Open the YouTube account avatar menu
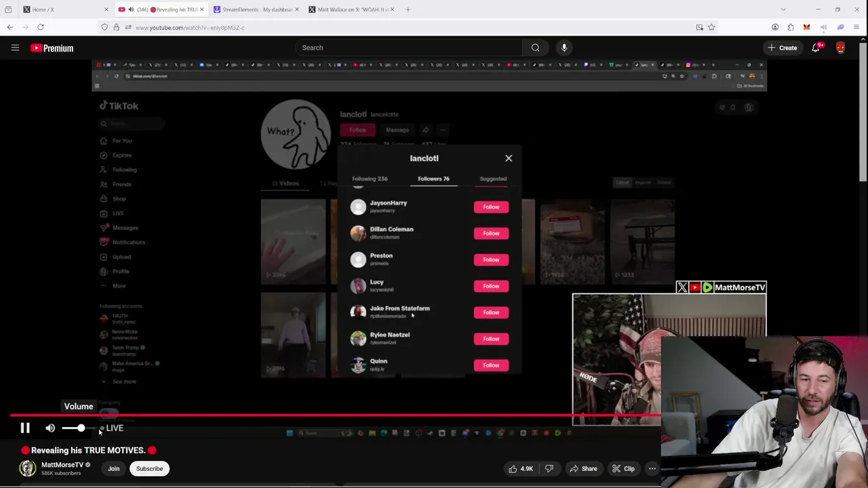 (x=840, y=47)
